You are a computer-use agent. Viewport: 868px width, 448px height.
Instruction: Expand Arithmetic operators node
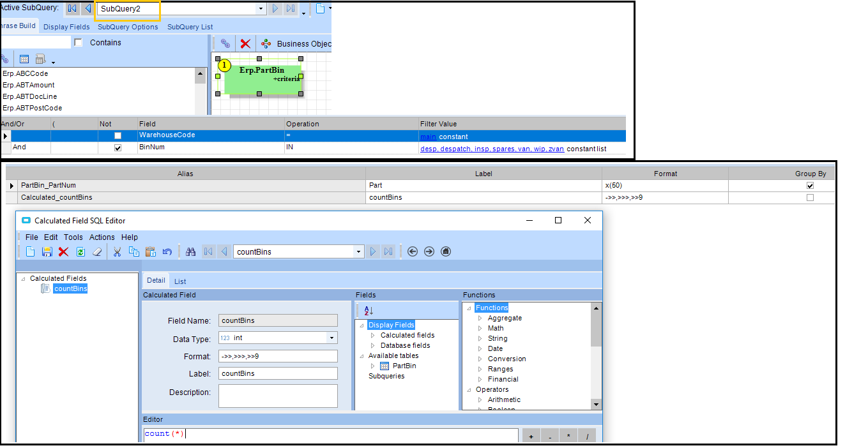coord(480,399)
